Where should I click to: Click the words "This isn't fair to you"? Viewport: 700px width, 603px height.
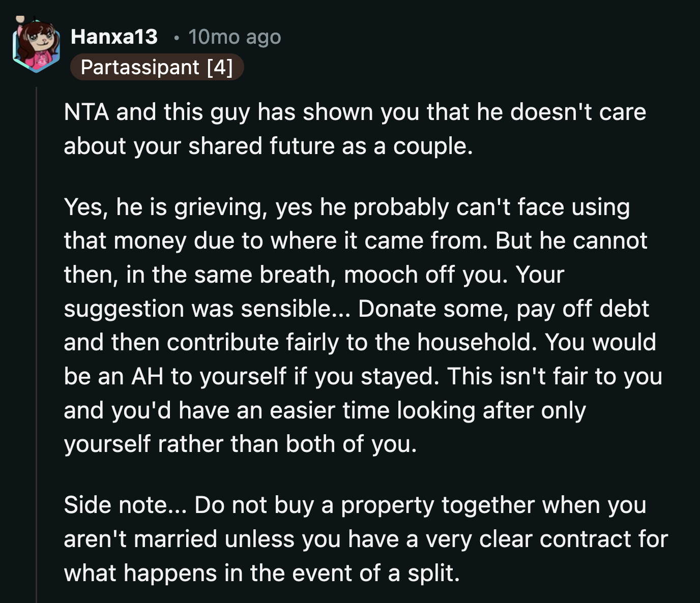click(555, 376)
